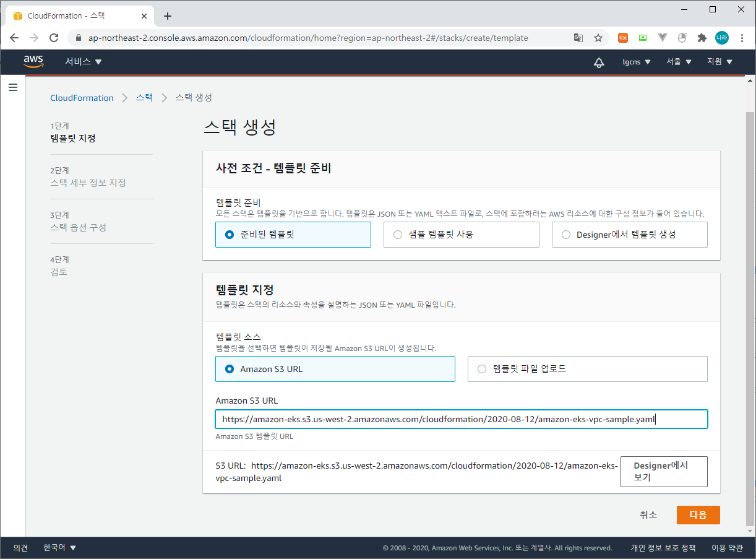
Task: Click 스택 옵션 구성 step 3
Action: click(78, 228)
